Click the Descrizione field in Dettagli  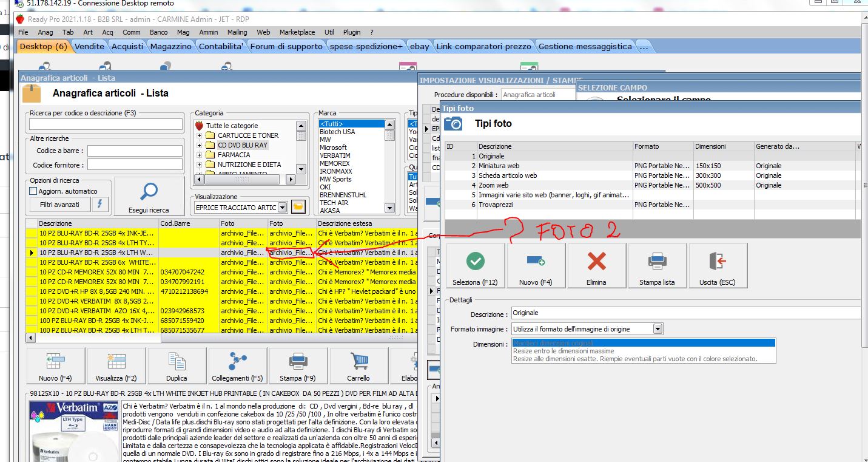point(686,313)
